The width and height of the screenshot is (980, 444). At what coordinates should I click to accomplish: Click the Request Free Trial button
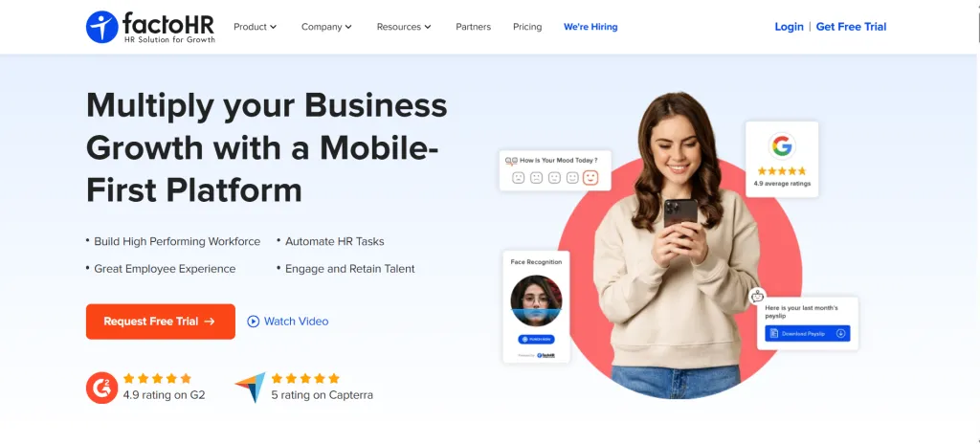click(x=161, y=322)
